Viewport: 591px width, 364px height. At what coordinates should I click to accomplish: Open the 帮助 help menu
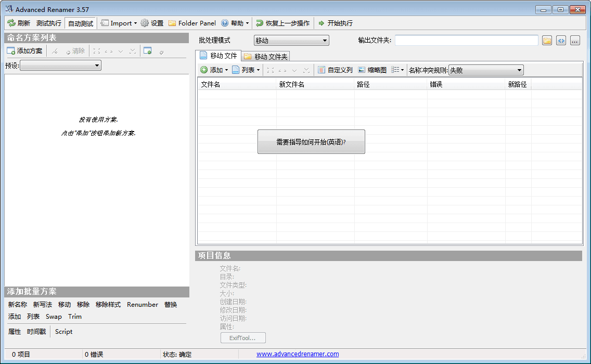pos(235,23)
